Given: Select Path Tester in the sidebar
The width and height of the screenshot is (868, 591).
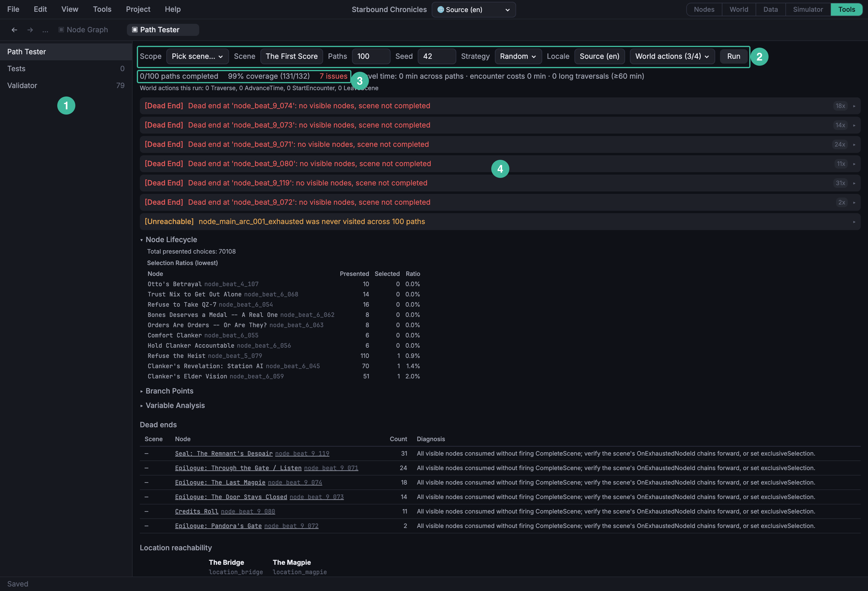Looking at the screenshot, I should pos(66,52).
